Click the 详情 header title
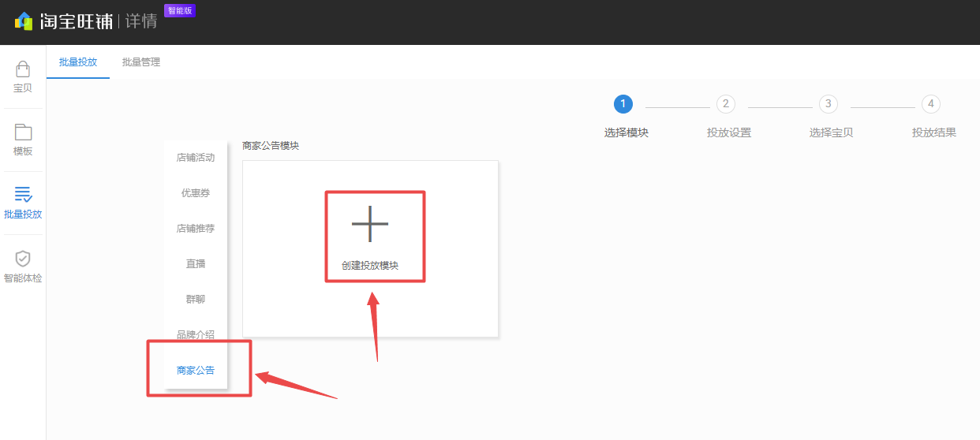 click(x=141, y=21)
